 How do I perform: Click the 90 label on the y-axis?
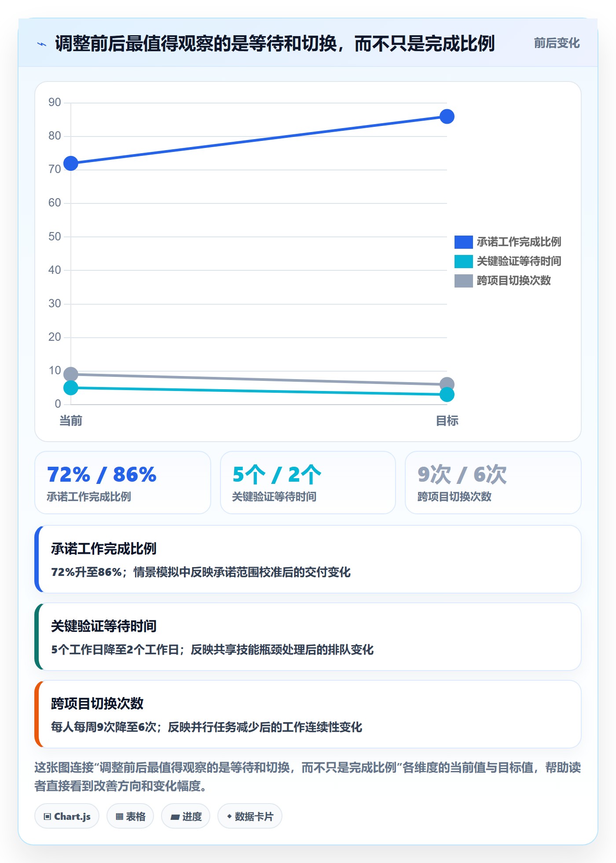55,103
